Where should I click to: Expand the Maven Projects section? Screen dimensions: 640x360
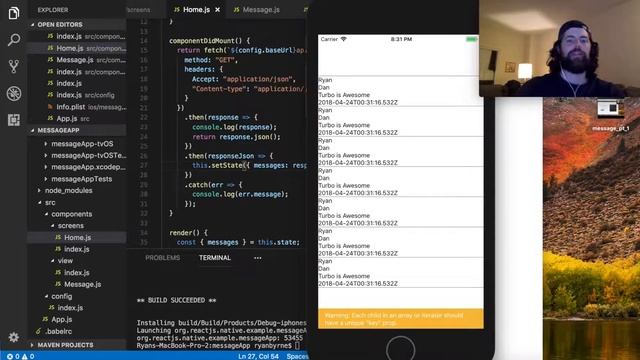click(76, 345)
